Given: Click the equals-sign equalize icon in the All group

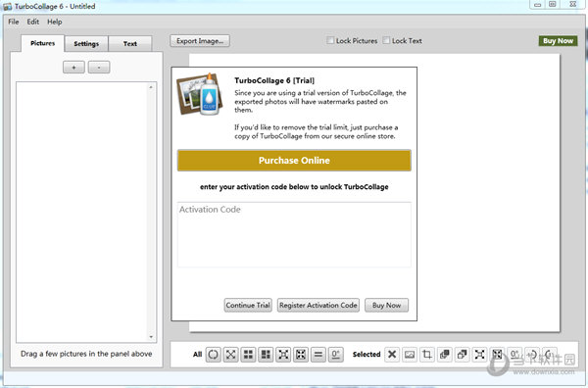Looking at the screenshot, I should click(318, 355).
